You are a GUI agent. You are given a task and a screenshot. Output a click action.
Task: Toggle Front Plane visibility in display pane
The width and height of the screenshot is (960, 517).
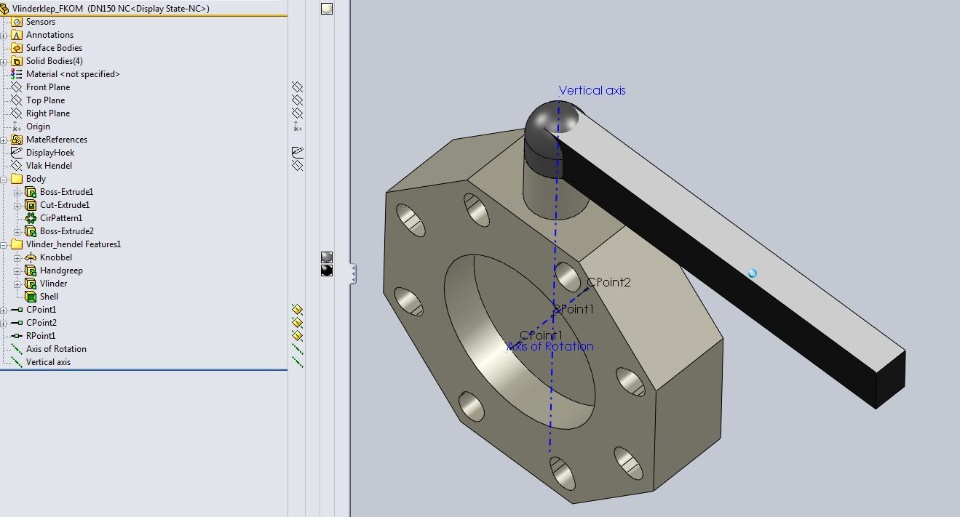pos(298,87)
